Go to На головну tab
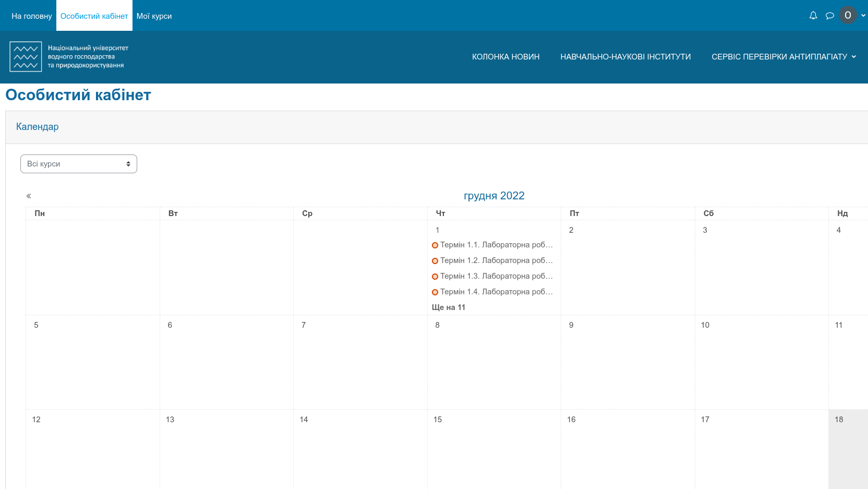The height and width of the screenshot is (489, 868). 32,16
